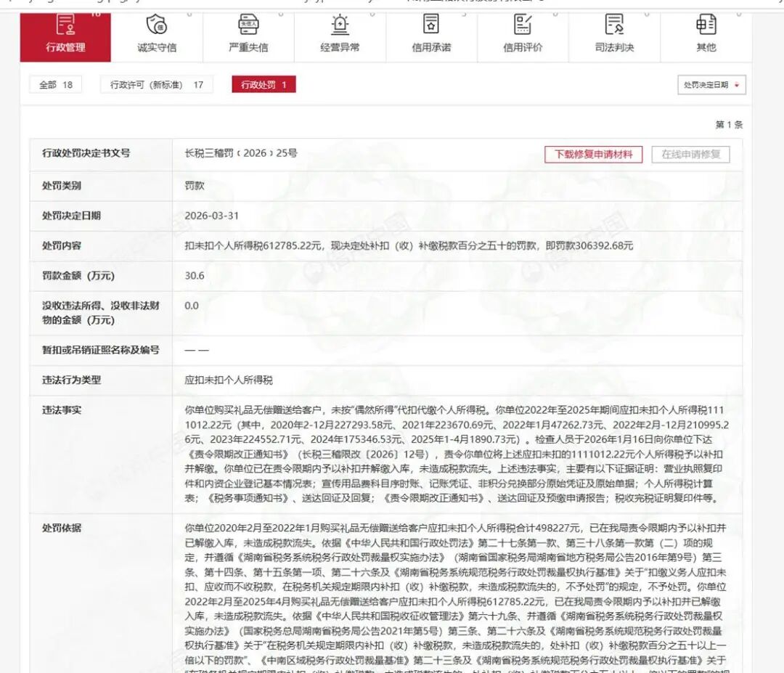The width and height of the screenshot is (784, 673).
Task: Switch to 诚实守信 tab label
Action: point(157,47)
